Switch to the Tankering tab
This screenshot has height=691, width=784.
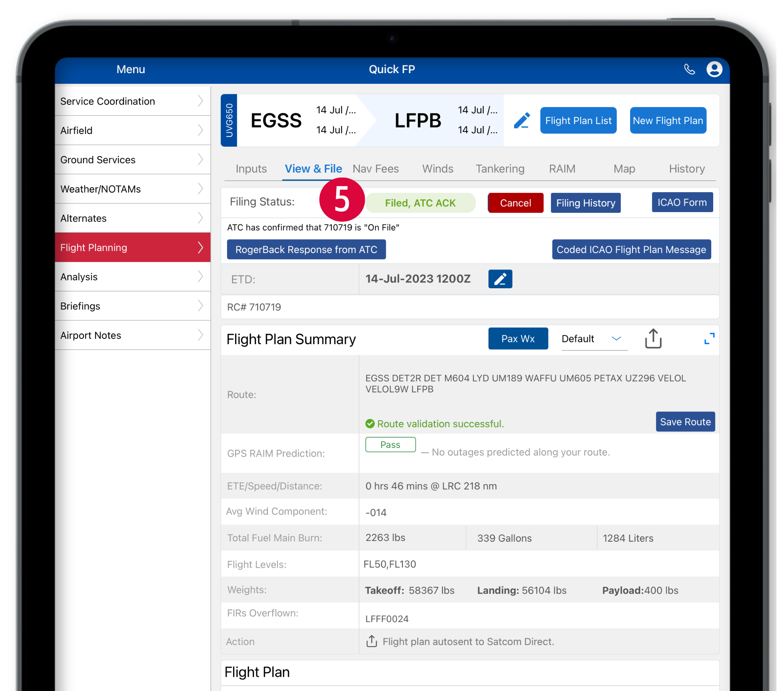[x=500, y=169]
